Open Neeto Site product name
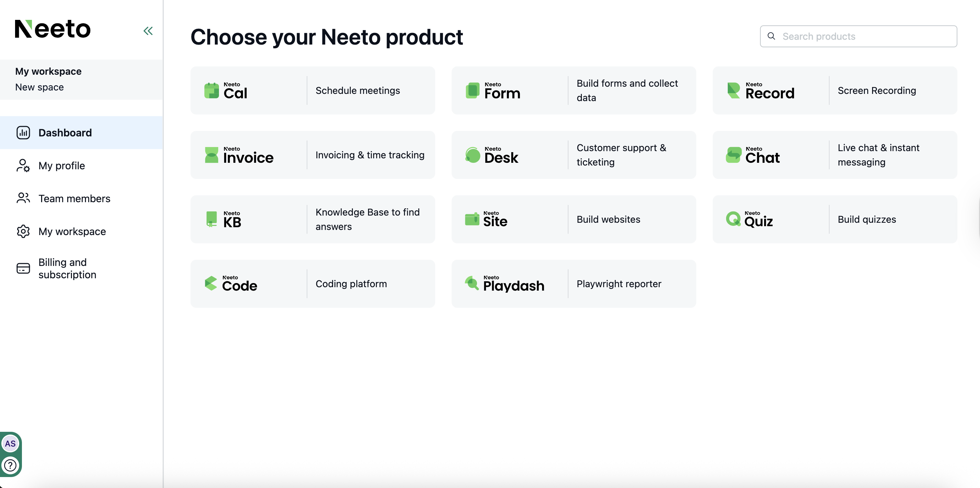Image resolution: width=980 pixels, height=488 pixels. tap(495, 219)
